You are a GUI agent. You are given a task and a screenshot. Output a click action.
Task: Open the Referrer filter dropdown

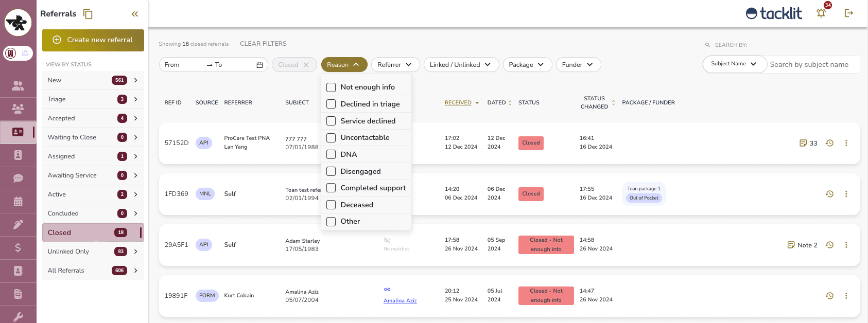coord(395,65)
